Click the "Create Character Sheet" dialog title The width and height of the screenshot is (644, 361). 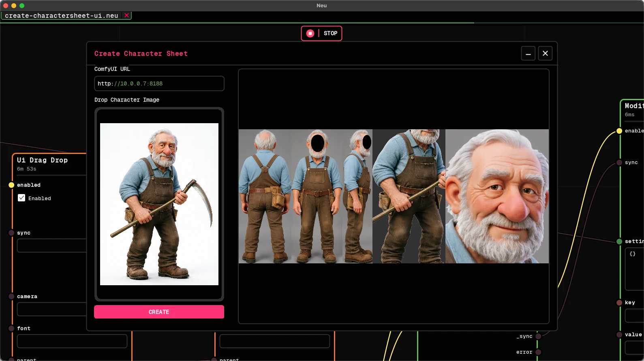coord(141,53)
